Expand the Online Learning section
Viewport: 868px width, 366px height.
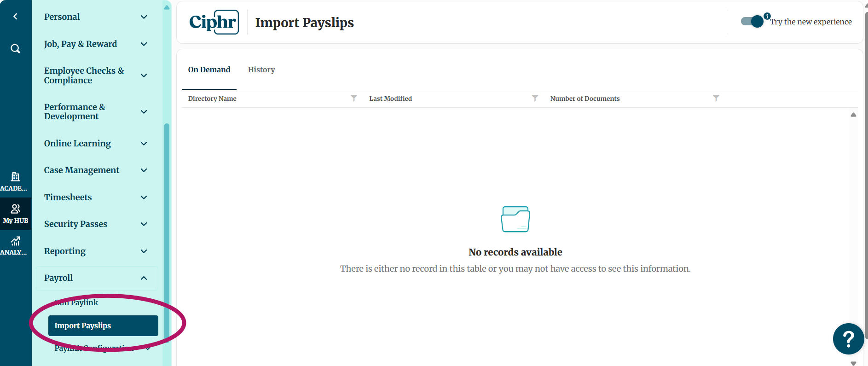96,144
